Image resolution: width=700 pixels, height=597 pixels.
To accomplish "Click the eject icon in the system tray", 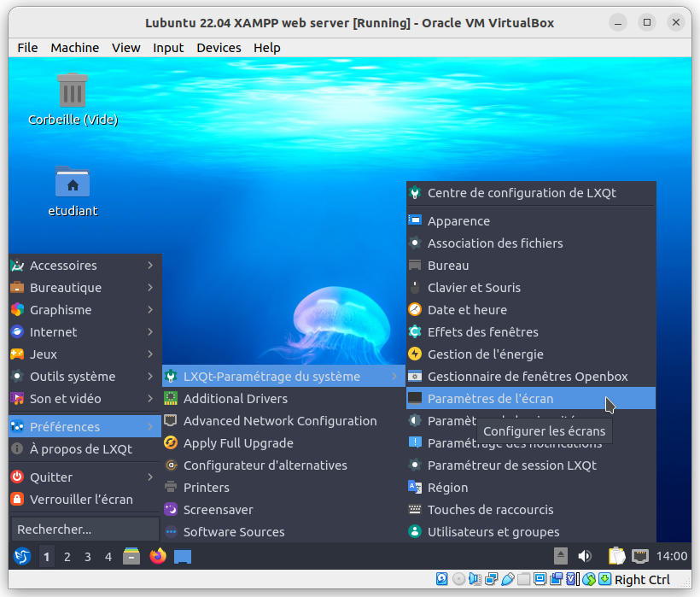I will 561,556.
